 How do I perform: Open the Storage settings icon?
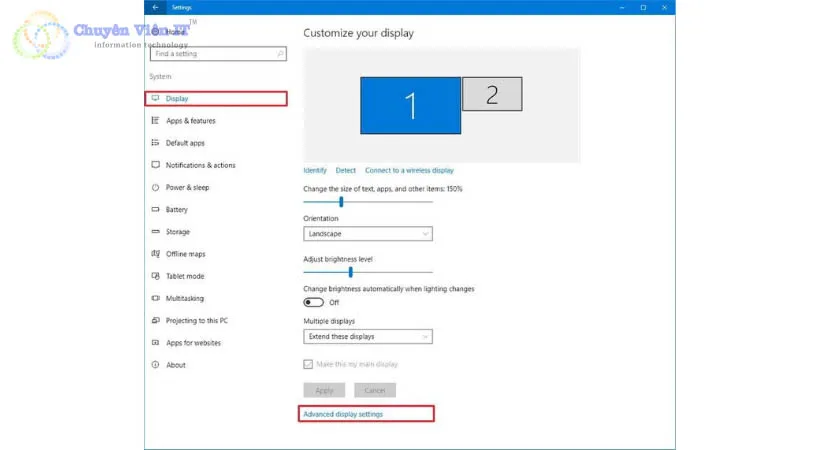155,232
